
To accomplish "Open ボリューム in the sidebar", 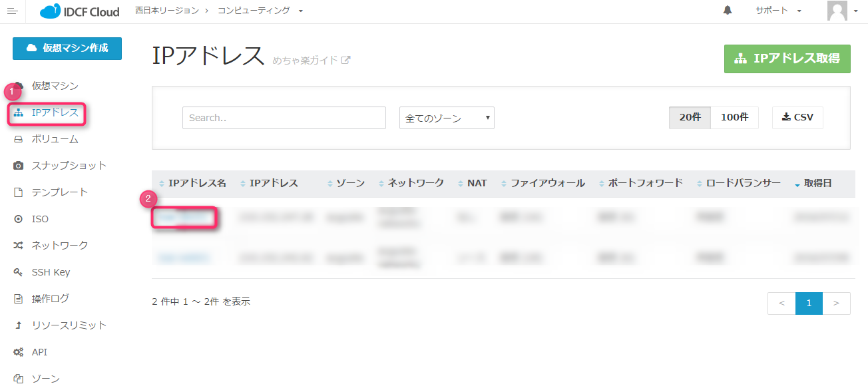I will 55,139.
